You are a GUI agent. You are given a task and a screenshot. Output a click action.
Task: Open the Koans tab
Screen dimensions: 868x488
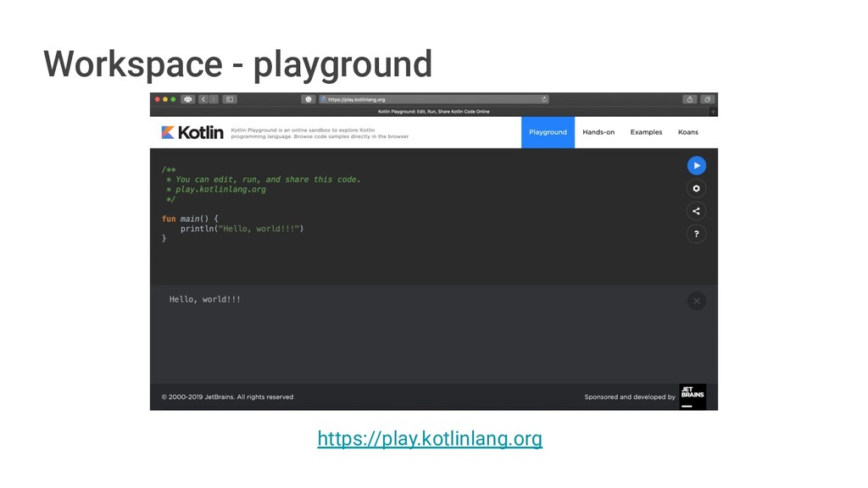688,132
